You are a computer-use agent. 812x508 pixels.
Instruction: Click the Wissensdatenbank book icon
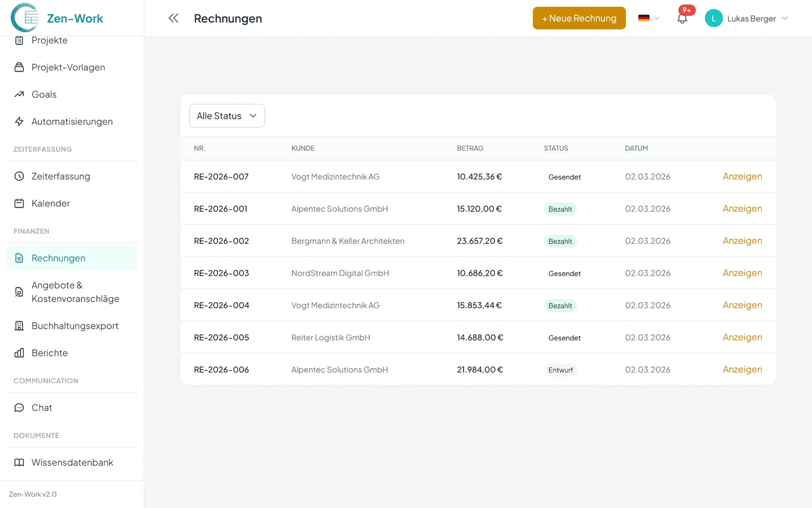point(19,462)
